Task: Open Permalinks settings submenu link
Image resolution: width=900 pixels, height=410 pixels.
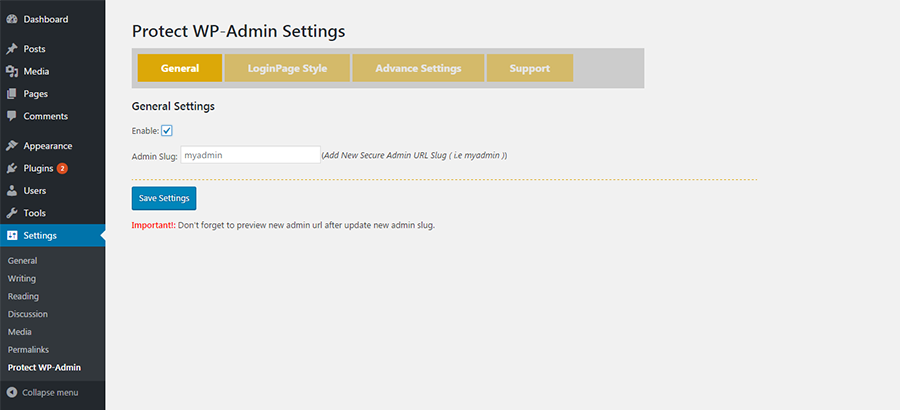Action: pos(28,350)
